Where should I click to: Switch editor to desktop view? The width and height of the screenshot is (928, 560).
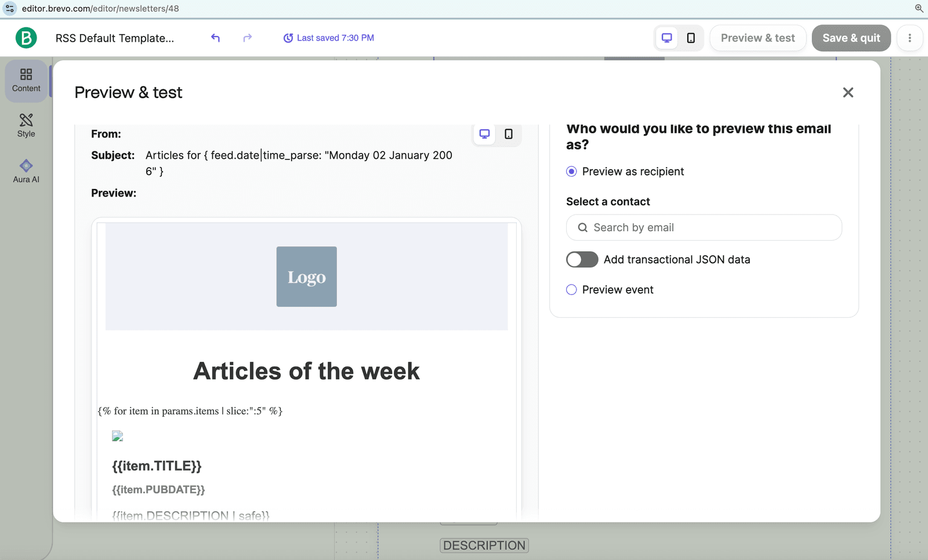tap(667, 38)
